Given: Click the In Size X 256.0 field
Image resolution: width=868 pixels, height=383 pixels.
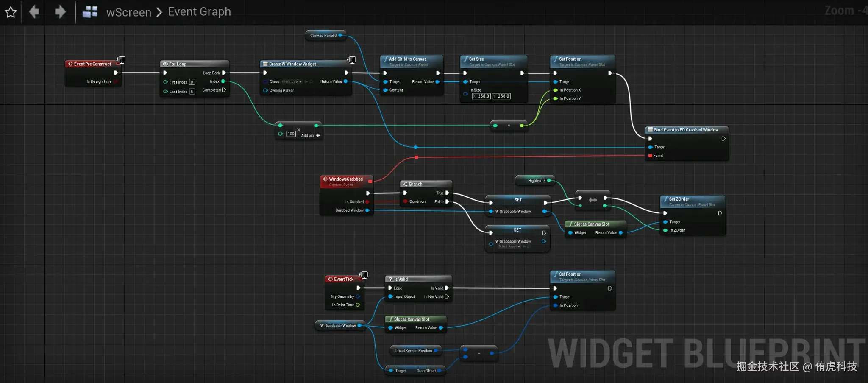Looking at the screenshot, I should pyautogui.click(x=481, y=96).
